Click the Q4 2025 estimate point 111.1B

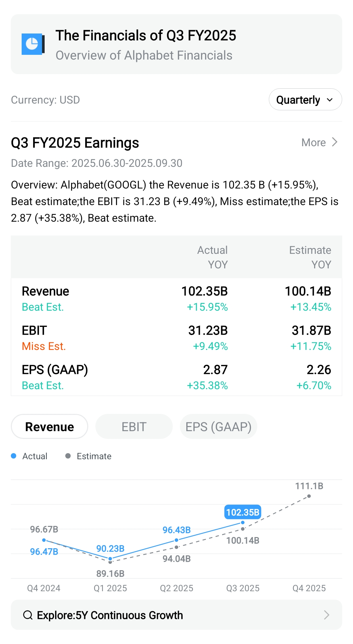[309, 496]
